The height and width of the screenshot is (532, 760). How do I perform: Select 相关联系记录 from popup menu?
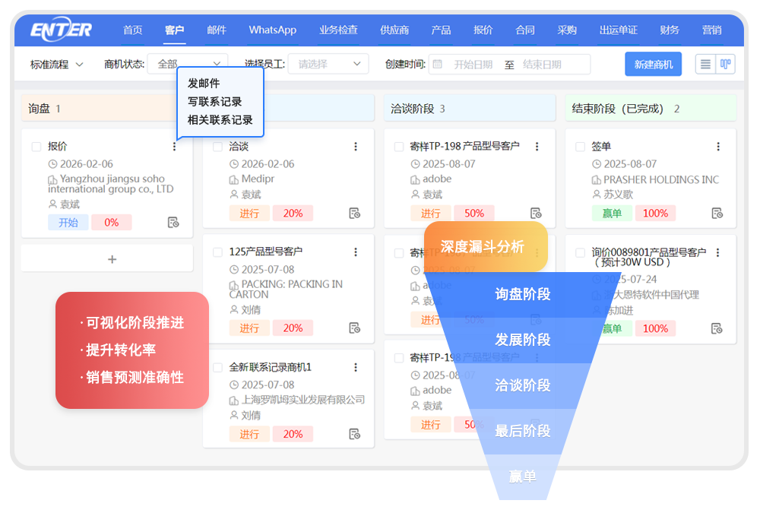220,120
